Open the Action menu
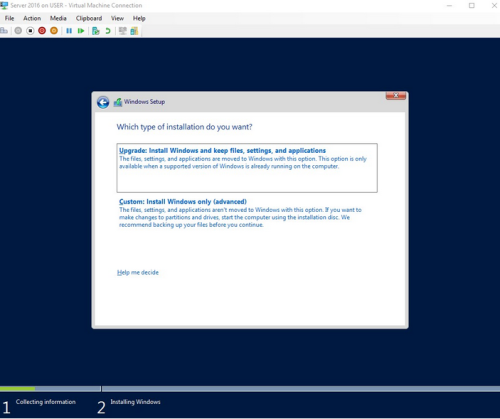 pos(32,18)
